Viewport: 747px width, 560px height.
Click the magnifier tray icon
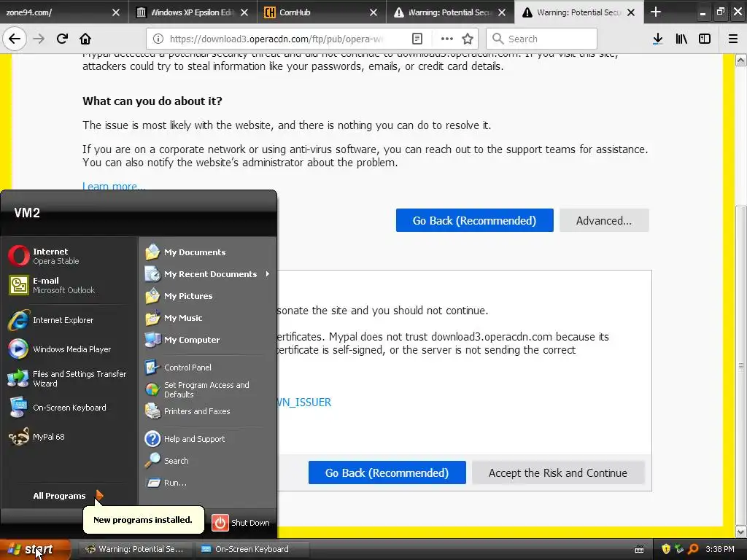(x=693, y=549)
